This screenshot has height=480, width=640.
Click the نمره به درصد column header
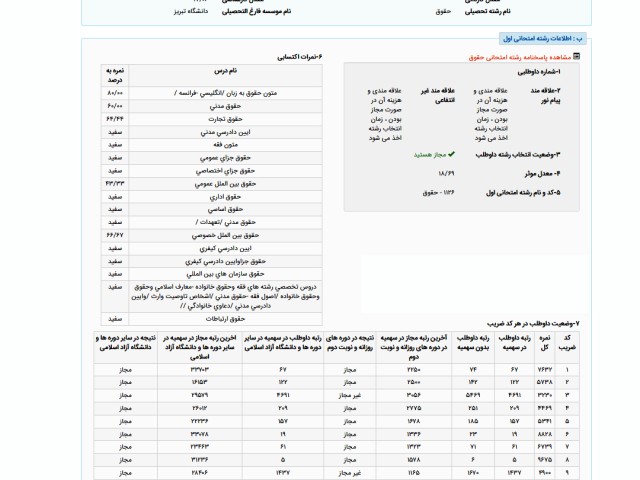point(115,77)
